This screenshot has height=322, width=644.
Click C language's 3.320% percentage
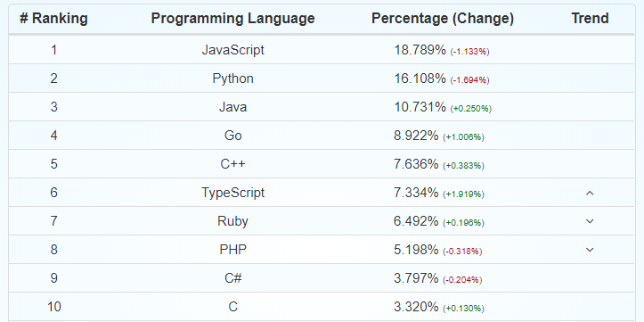click(416, 307)
